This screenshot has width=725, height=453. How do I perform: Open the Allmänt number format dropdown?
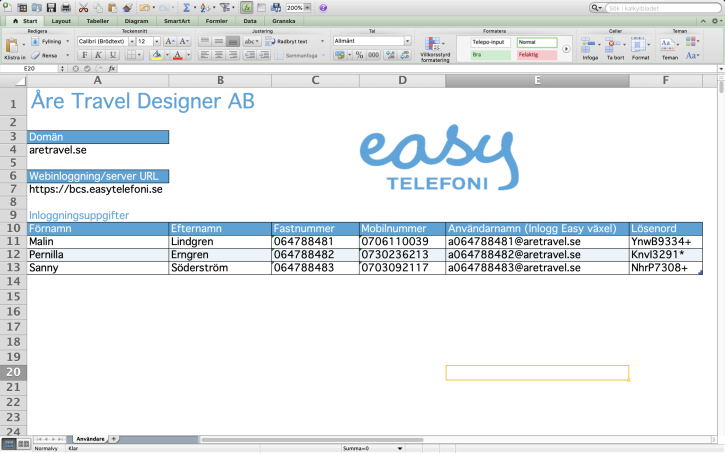click(407, 41)
